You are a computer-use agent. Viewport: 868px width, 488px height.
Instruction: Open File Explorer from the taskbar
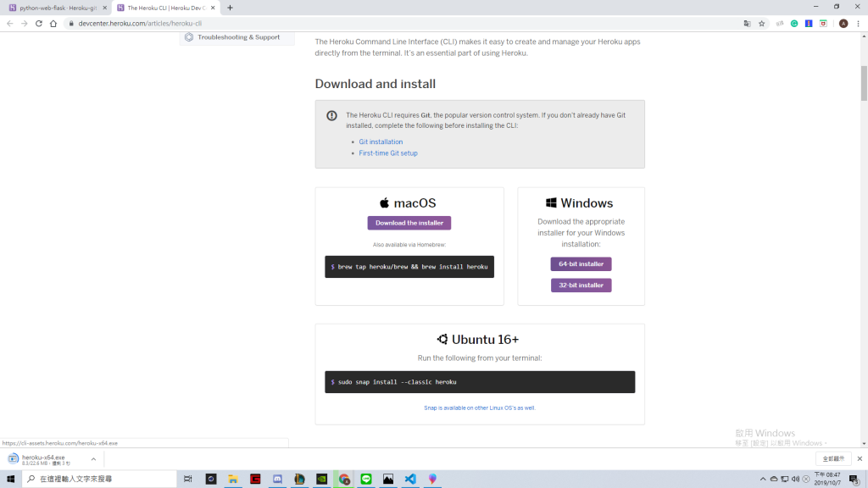pos(233,479)
